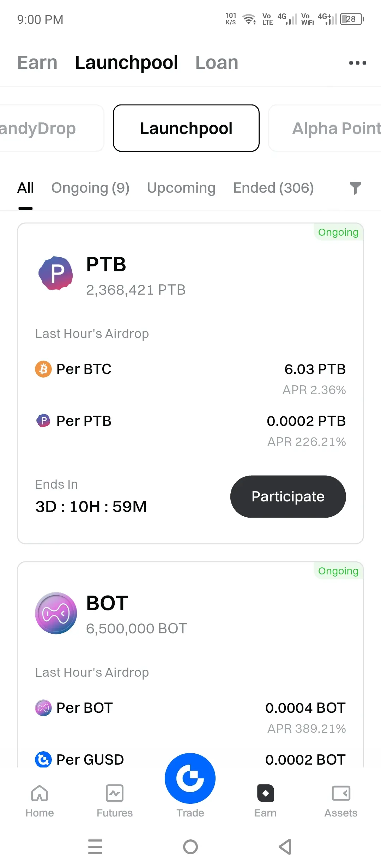The width and height of the screenshot is (381, 868).
Task: Select the Alpha Points category chip
Action: (325, 128)
